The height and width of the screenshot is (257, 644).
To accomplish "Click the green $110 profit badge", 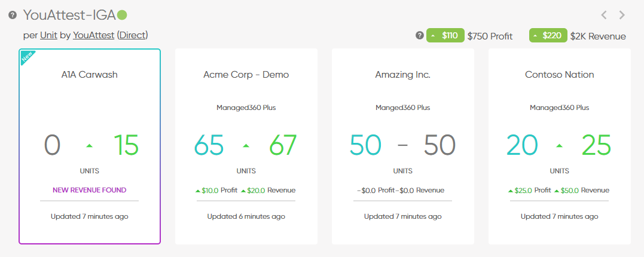I will click(x=445, y=36).
